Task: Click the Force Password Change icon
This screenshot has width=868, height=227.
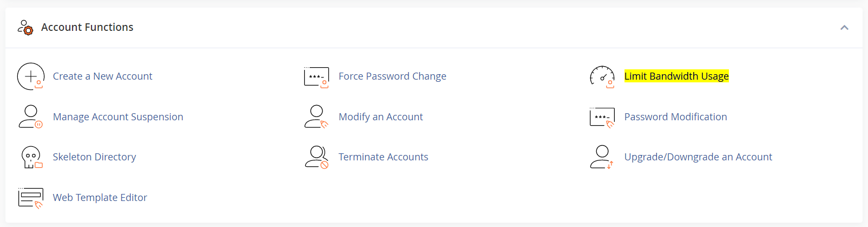Action: (317, 76)
